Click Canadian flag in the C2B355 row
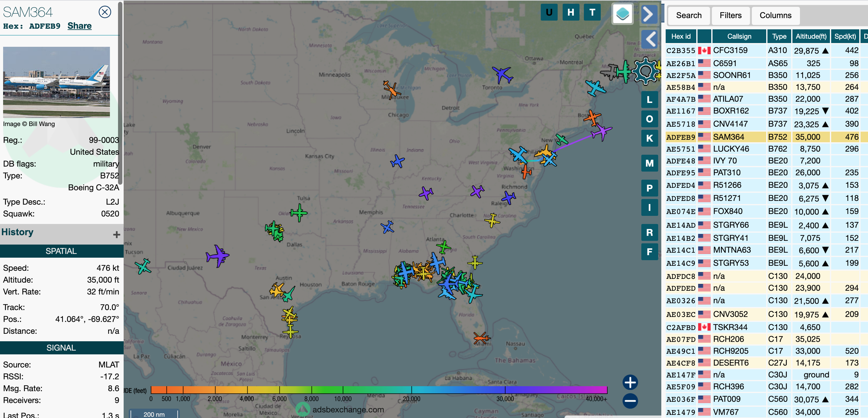 pyautogui.click(x=704, y=51)
